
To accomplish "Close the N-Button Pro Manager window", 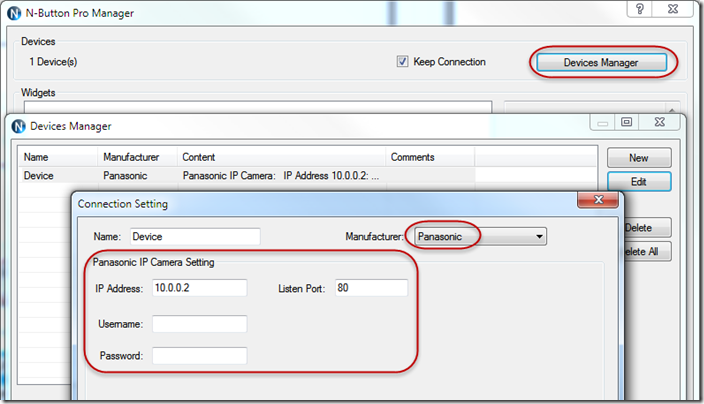I will [673, 9].
